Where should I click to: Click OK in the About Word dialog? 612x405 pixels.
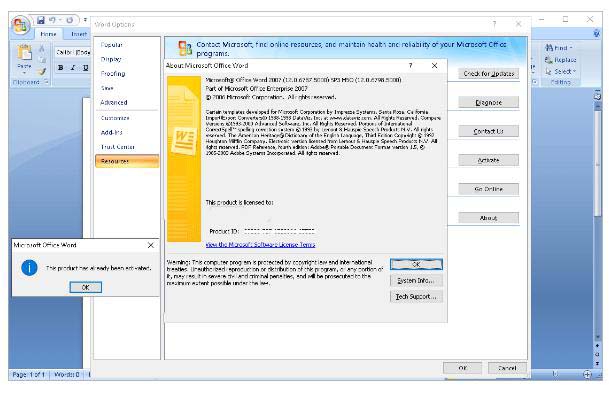pyautogui.click(x=416, y=264)
